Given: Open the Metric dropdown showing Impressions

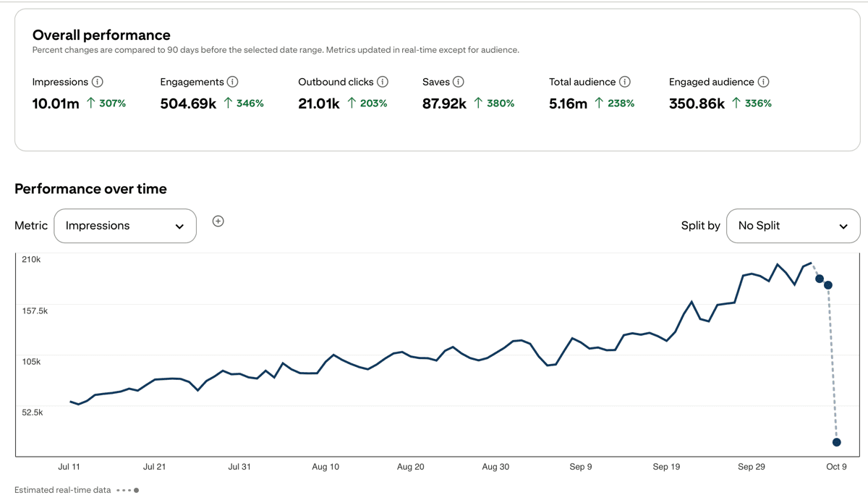Looking at the screenshot, I should (x=124, y=226).
